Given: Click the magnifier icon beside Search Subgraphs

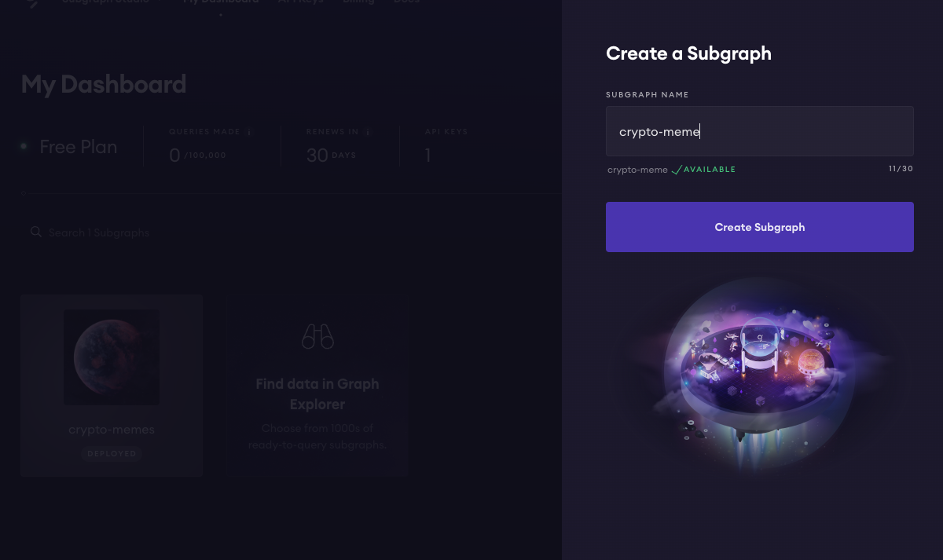Looking at the screenshot, I should point(35,232).
